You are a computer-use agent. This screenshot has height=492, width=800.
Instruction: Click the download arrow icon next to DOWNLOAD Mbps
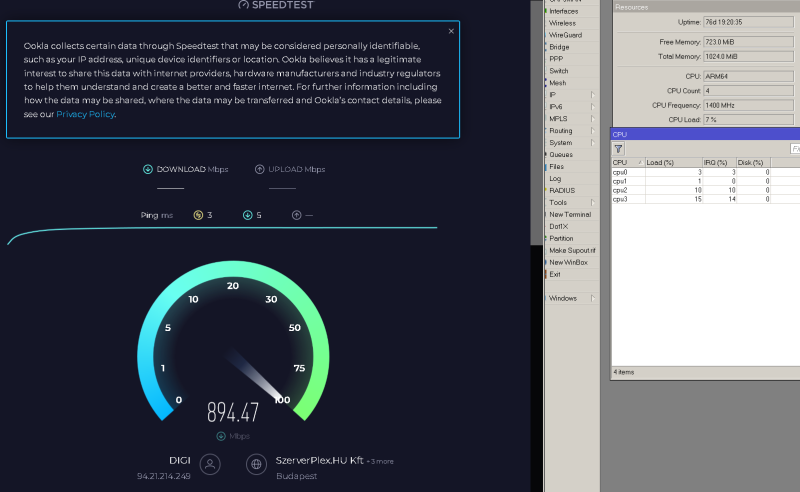tap(147, 169)
